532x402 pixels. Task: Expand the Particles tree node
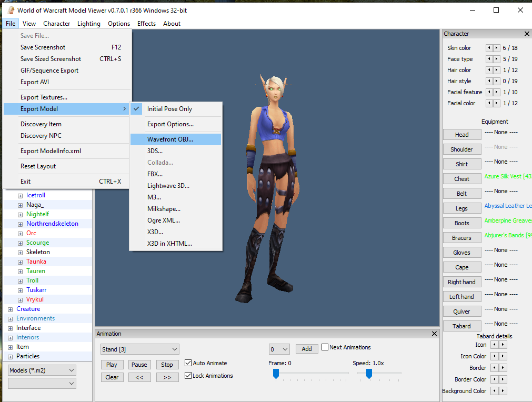(10, 357)
